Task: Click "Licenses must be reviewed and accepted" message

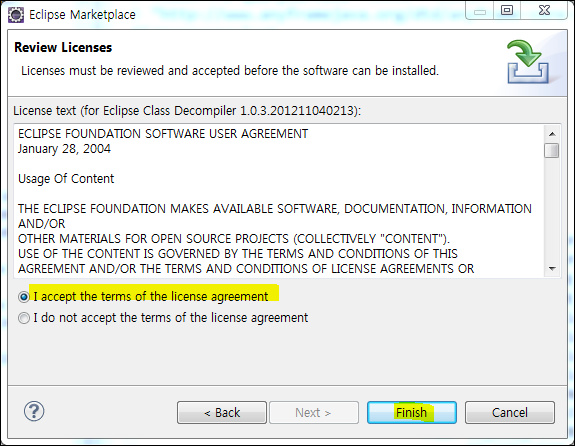Action: 230,70
